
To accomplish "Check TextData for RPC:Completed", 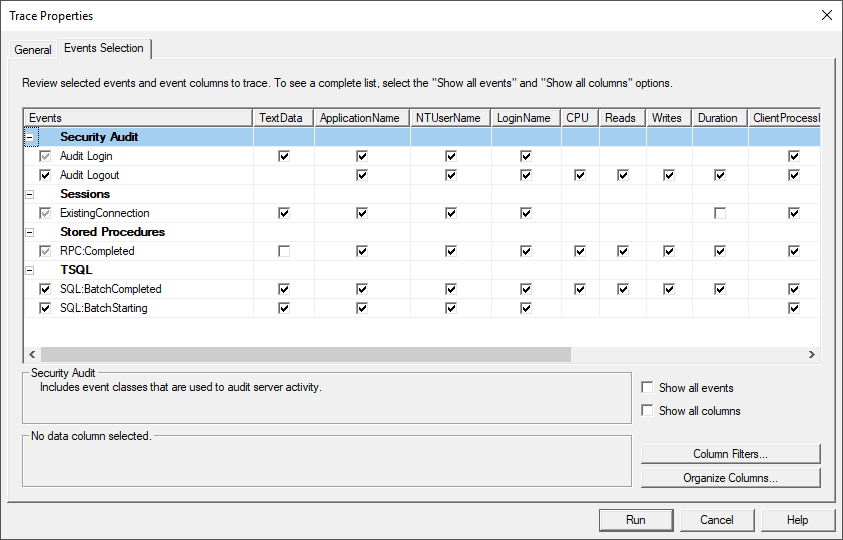I will pos(284,251).
